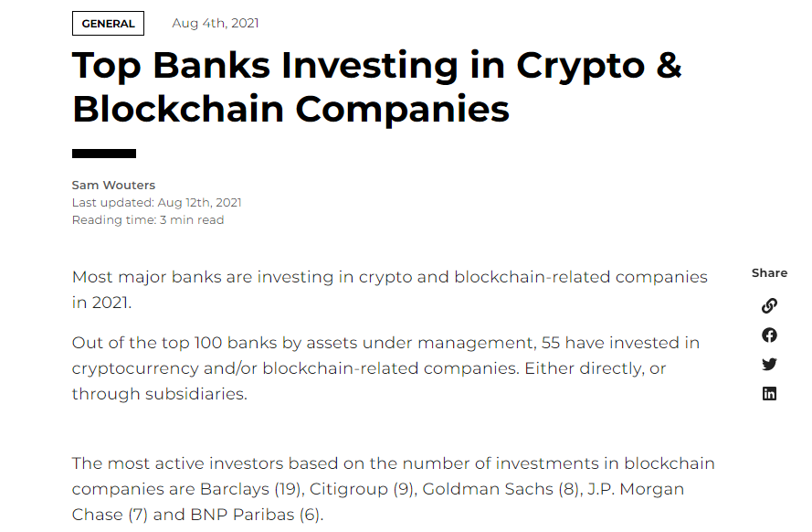Share the article on Twitter
Screen dimensions: 812x532
pyautogui.click(x=769, y=364)
